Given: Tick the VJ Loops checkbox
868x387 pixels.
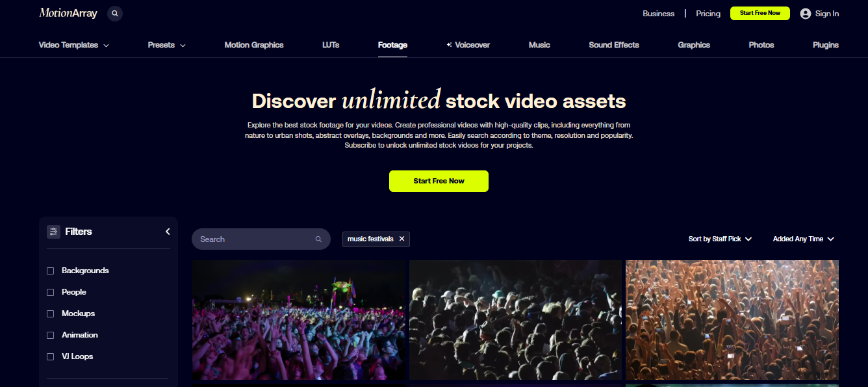Looking at the screenshot, I should pos(51,356).
